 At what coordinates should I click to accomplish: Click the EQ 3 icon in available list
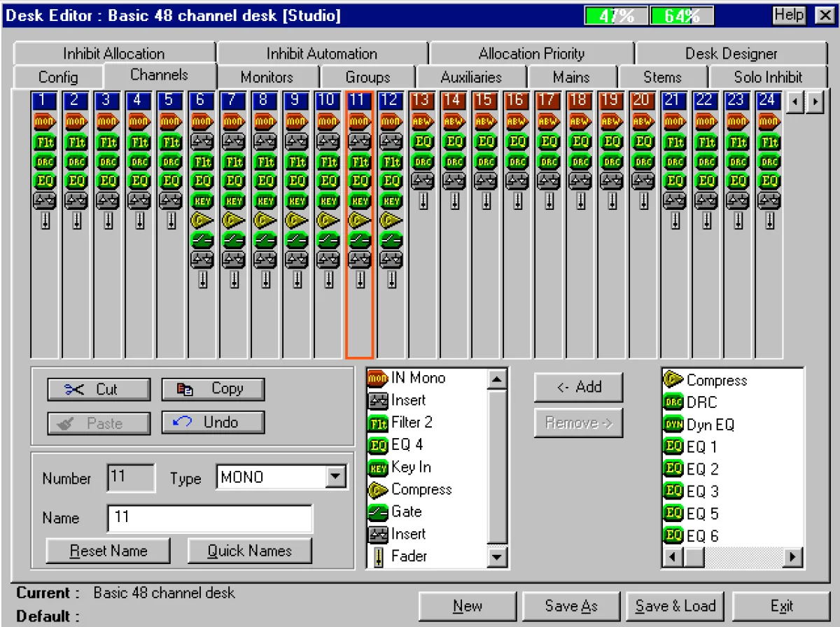pyautogui.click(x=673, y=492)
